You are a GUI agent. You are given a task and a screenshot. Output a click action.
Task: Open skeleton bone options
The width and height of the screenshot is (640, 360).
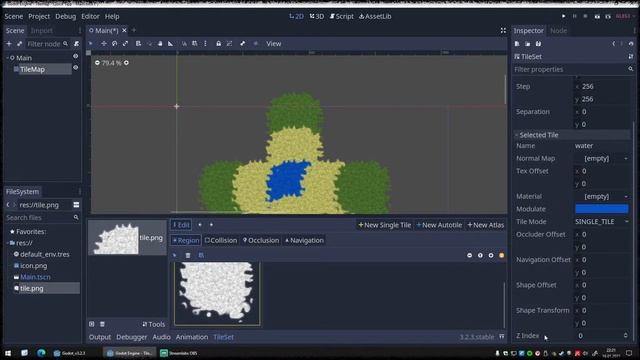tap(243, 44)
